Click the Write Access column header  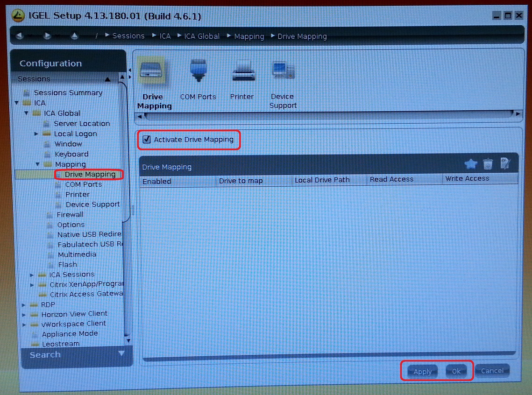(481, 179)
